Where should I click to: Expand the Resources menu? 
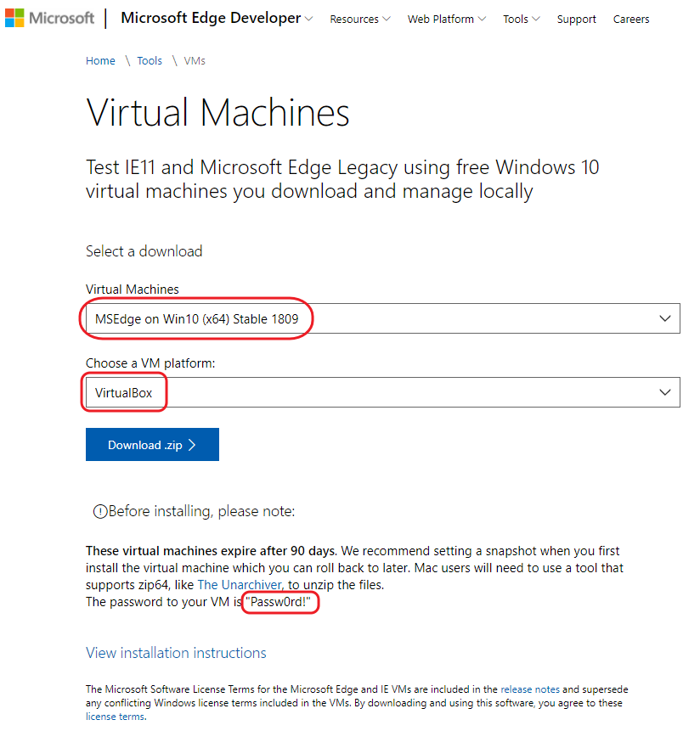(360, 20)
